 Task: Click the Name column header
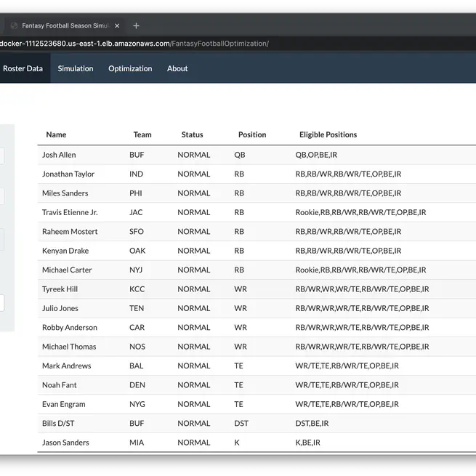(x=56, y=134)
